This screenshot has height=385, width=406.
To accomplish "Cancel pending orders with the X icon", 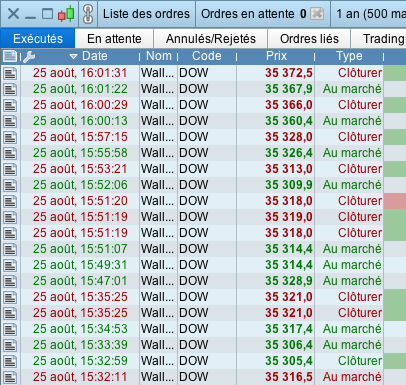I will (x=317, y=14).
